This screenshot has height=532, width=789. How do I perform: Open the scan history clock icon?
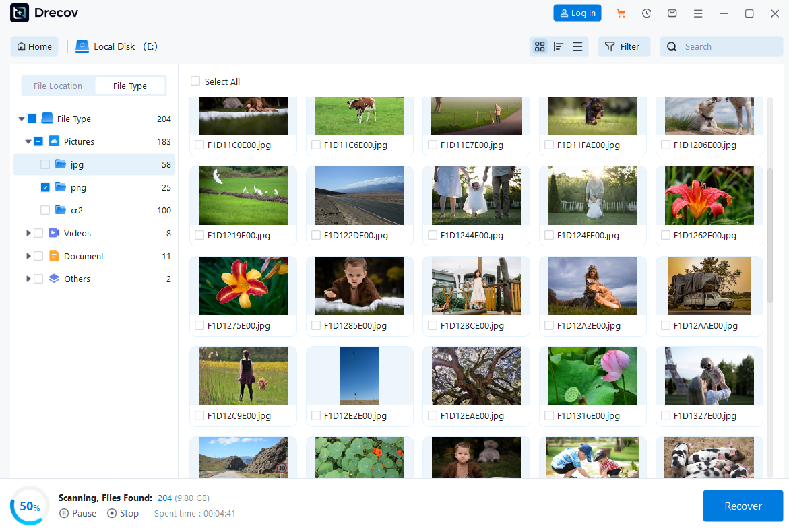coord(647,13)
